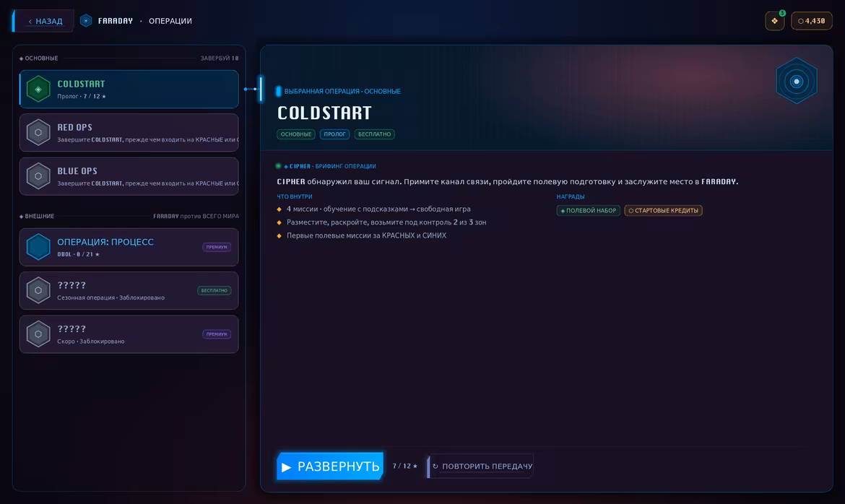
Task: Click ПРЕМИУМ badge on Скоро card
Action: 217,334
